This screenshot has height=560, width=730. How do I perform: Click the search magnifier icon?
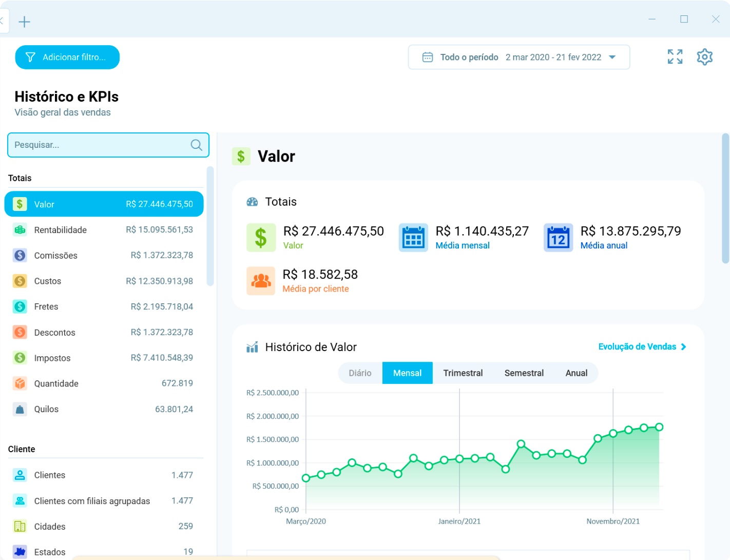click(196, 145)
